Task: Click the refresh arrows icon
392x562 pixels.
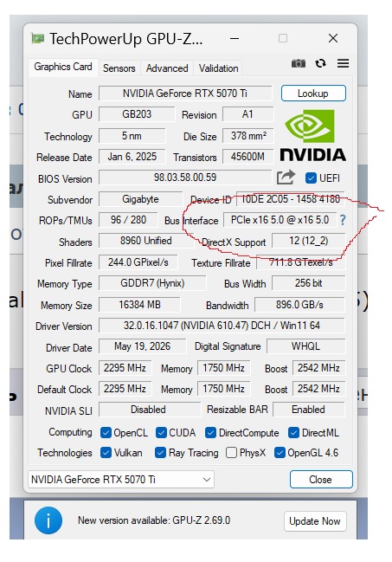Action: pos(320,63)
